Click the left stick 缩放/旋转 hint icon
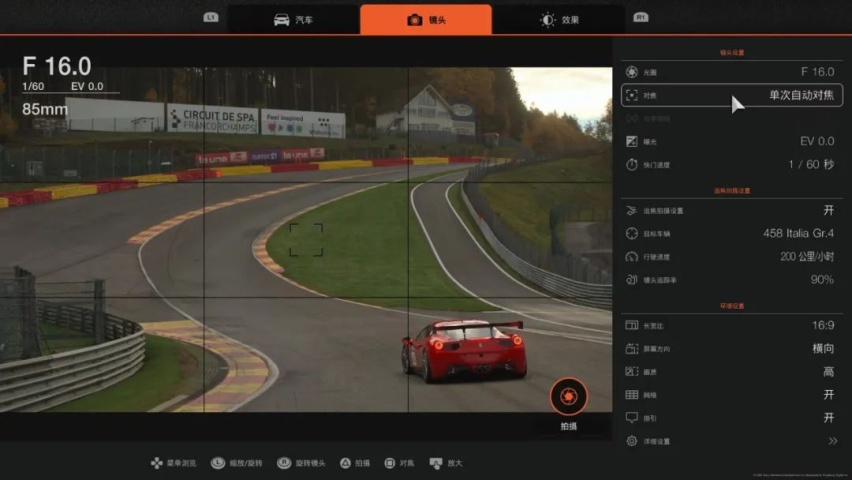This screenshot has width=852, height=480. [218, 463]
